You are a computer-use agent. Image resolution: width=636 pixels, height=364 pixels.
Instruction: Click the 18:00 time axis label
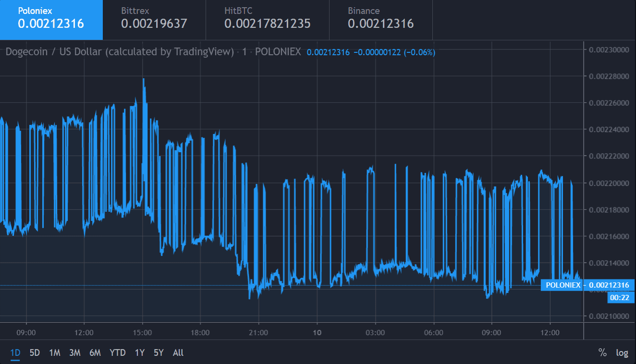pos(200,332)
